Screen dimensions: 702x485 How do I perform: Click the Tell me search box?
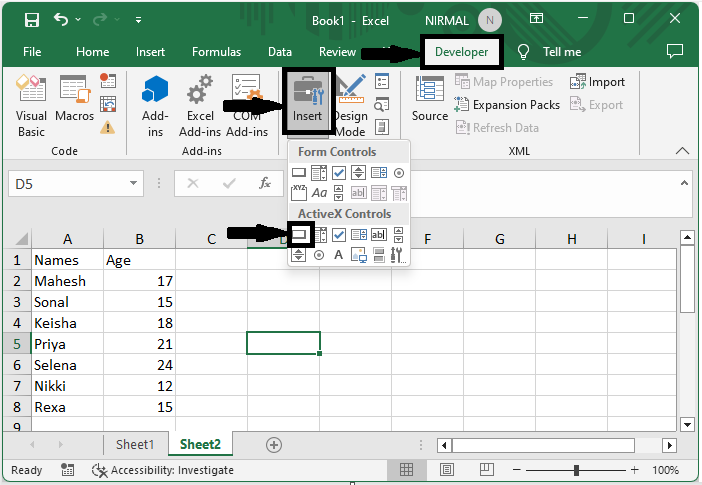point(549,52)
